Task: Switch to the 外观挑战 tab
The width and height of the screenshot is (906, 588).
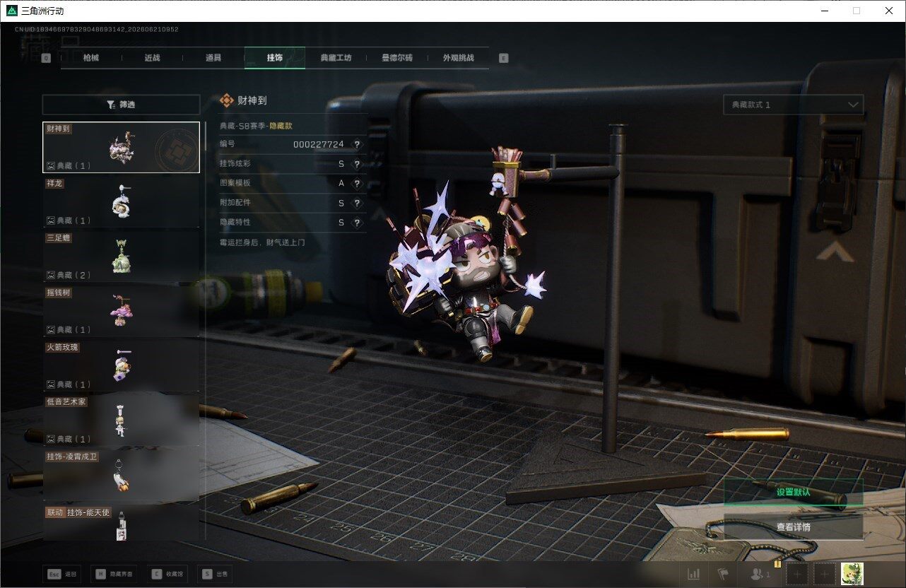Action: [459, 58]
